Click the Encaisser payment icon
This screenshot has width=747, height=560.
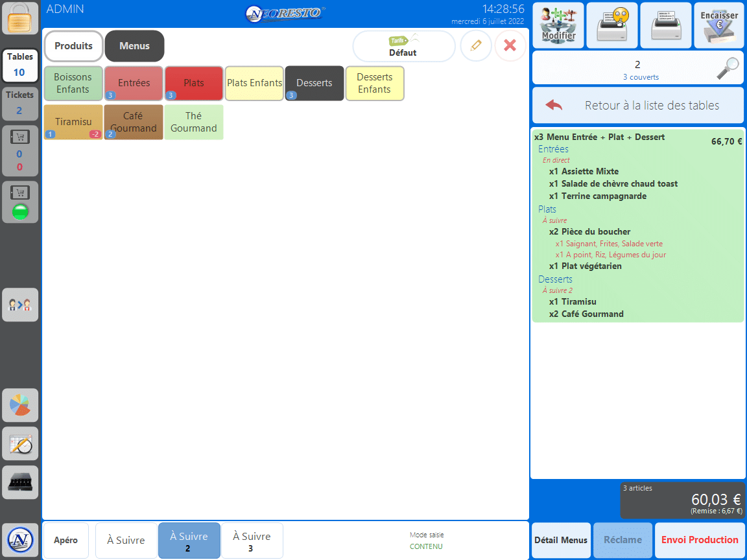tap(719, 25)
